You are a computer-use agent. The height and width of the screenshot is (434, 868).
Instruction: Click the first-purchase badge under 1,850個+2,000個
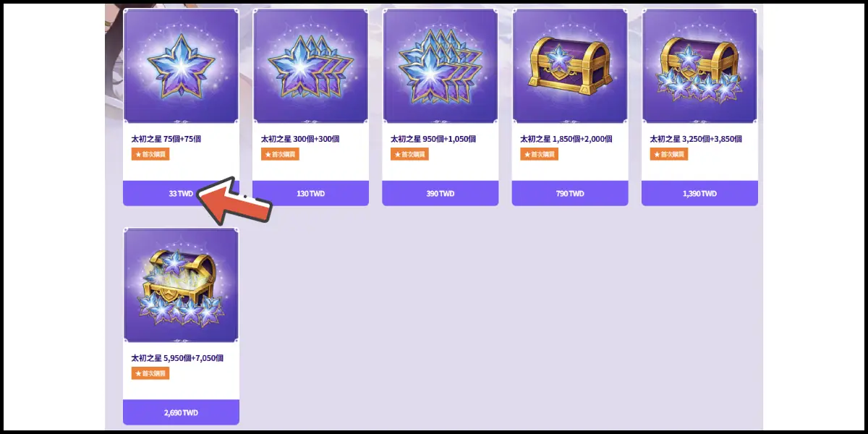tap(539, 154)
